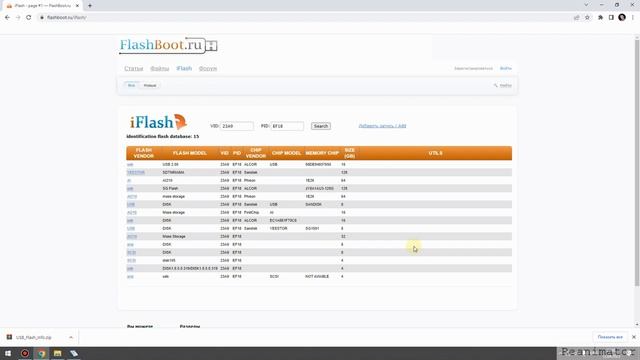Viewport: 640px width, 360px height.
Task: Share this page using the share icon
Action: tap(576, 18)
